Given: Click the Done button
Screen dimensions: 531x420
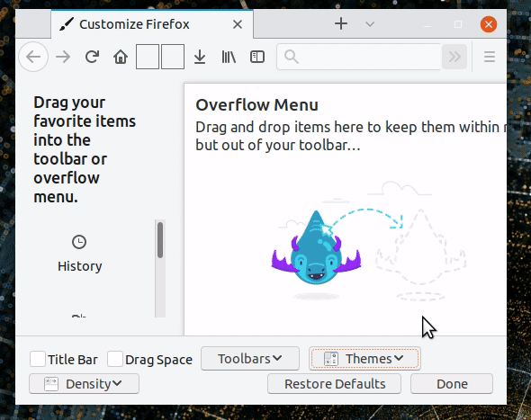Looking at the screenshot, I should (x=452, y=384).
